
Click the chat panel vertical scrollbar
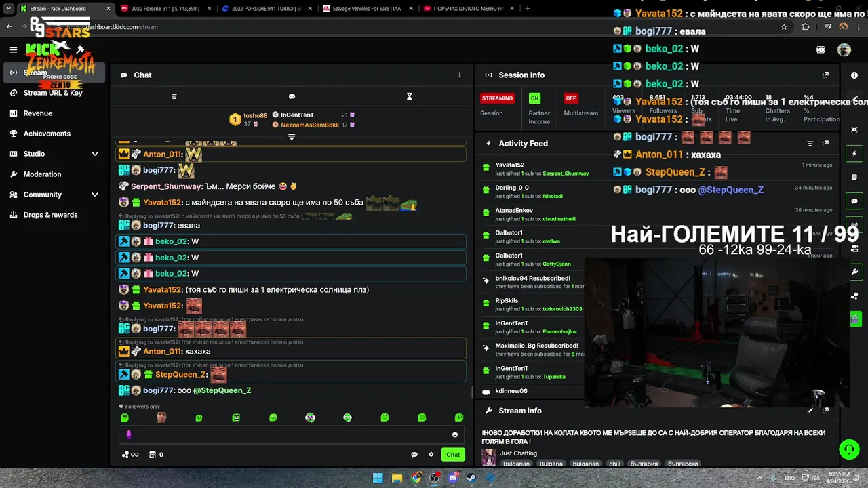pos(472,392)
